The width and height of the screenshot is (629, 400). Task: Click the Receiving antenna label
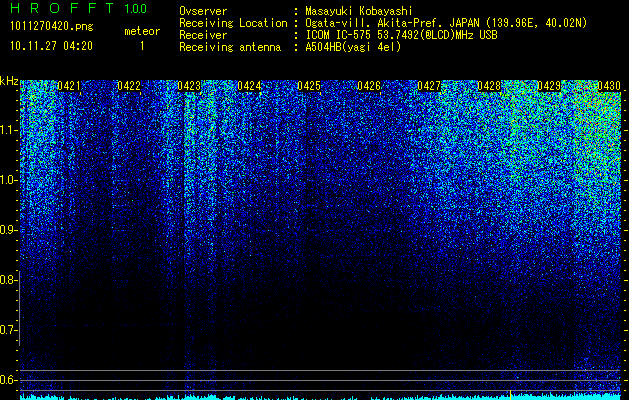click(230, 47)
